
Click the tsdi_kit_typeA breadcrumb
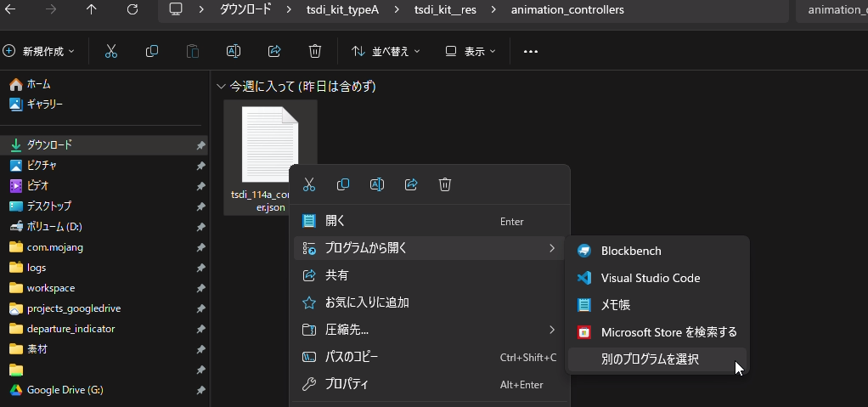click(343, 10)
